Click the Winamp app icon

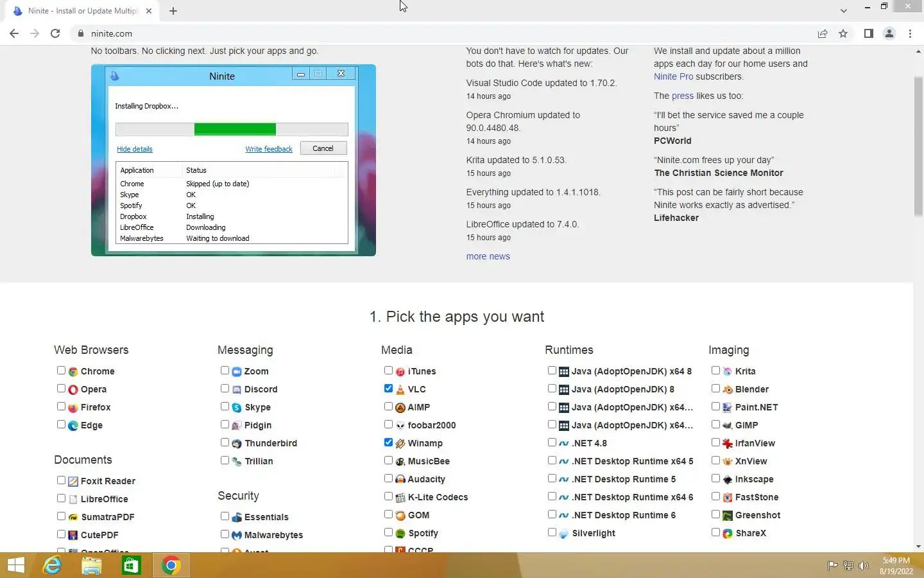coord(400,443)
